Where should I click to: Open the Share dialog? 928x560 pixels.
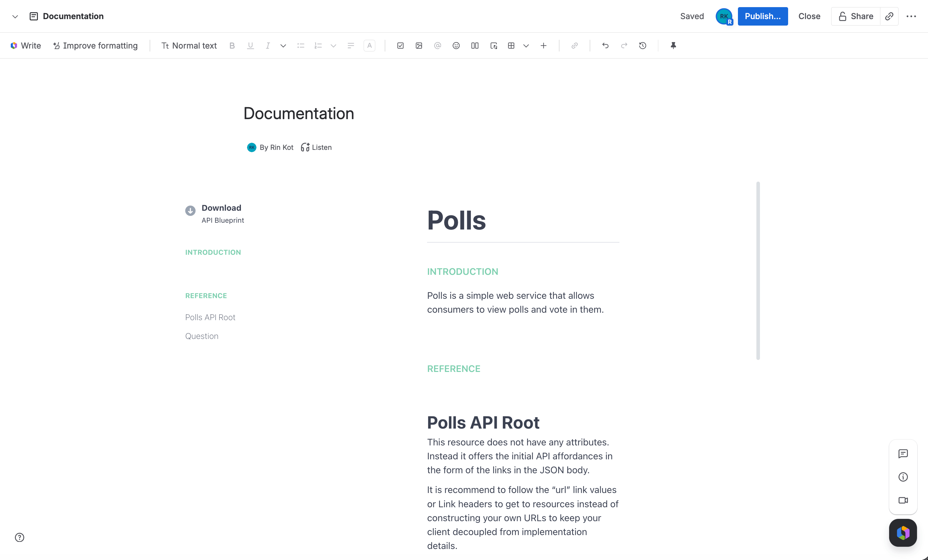[x=856, y=16]
